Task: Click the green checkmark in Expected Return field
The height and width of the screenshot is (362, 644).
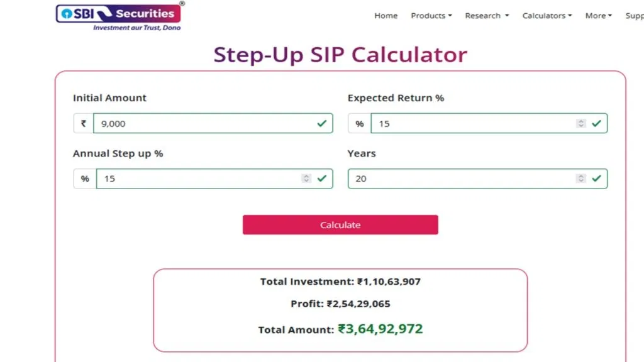Action: click(x=596, y=124)
